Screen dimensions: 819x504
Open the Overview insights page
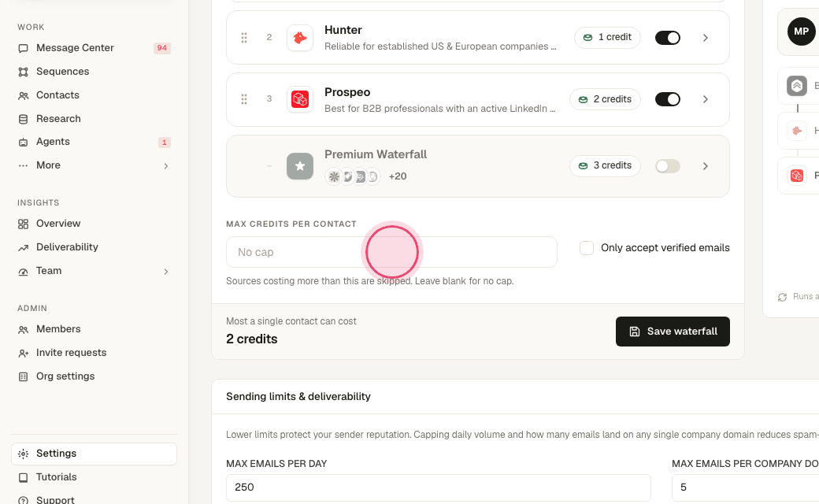click(x=94, y=224)
